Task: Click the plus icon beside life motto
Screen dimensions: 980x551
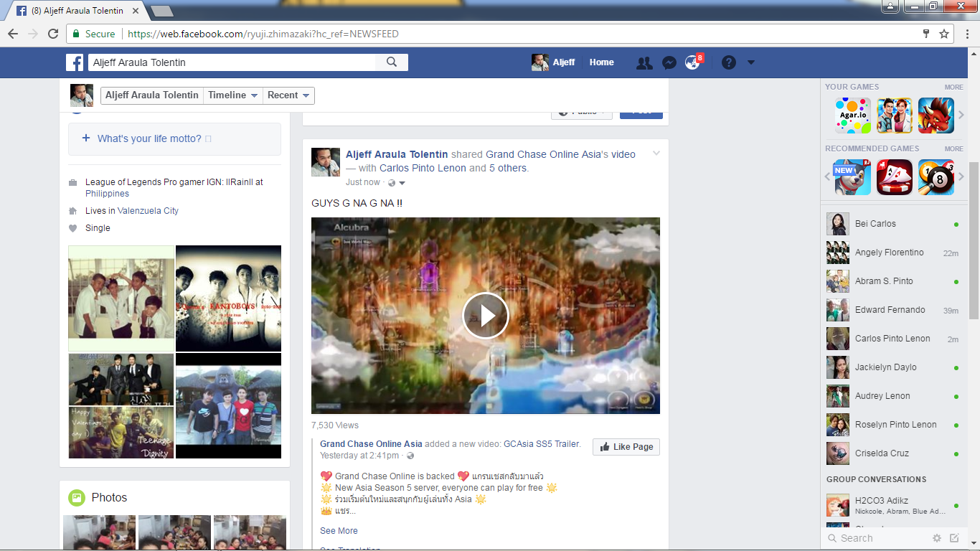Action: pyautogui.click(x=86, y=138)
